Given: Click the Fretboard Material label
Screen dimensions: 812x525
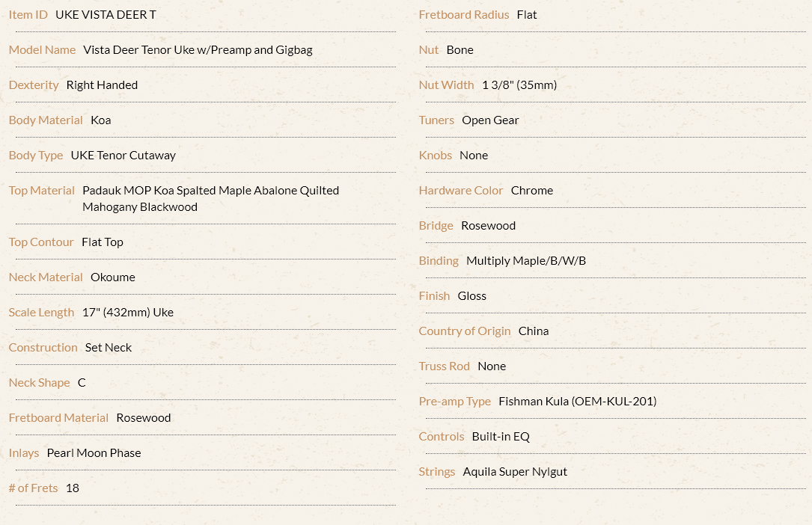Looking at the screenshot, I should 58,418.
